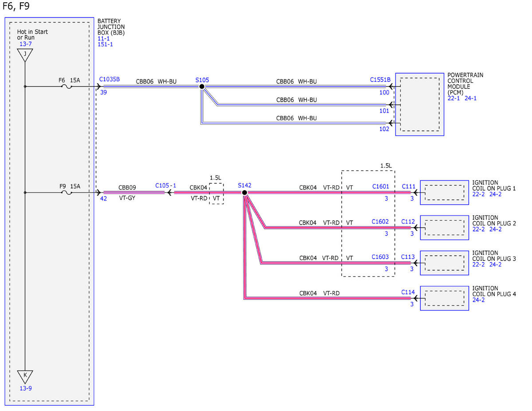Select the VT-GY wire color label

(127, 199)
